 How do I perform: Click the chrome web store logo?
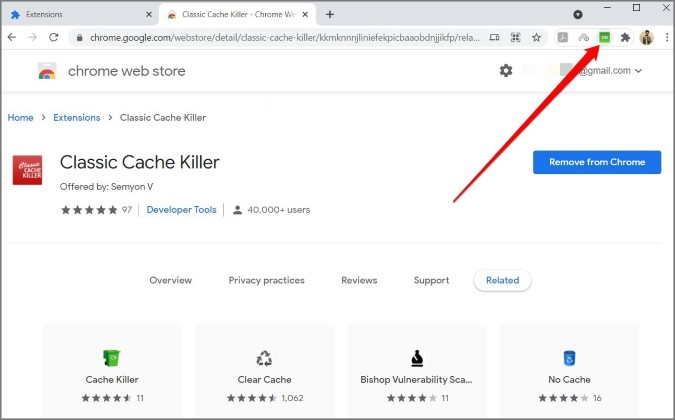pyautogui.click(x=47, y=71)
